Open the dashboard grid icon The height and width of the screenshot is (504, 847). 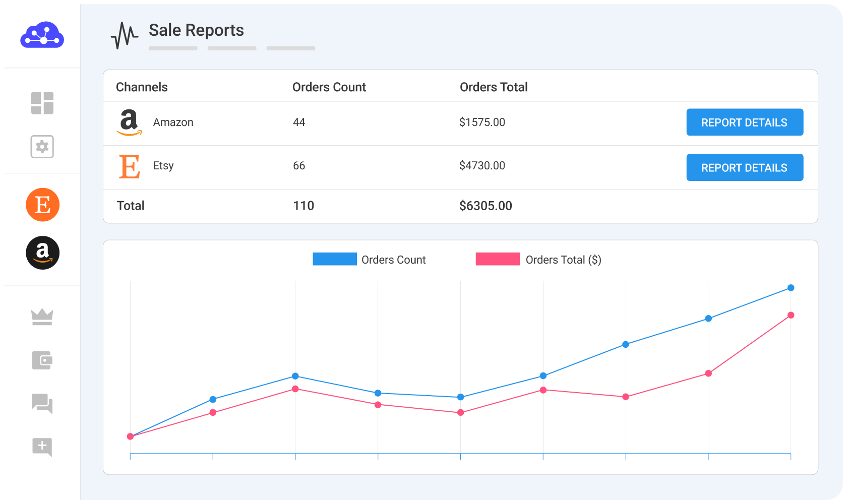[x=42, y=103]
